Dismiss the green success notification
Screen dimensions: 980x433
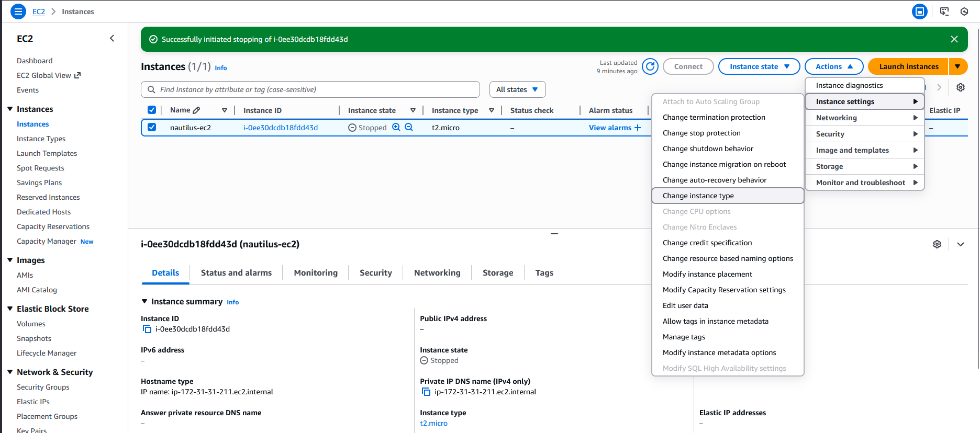point(954,39)
